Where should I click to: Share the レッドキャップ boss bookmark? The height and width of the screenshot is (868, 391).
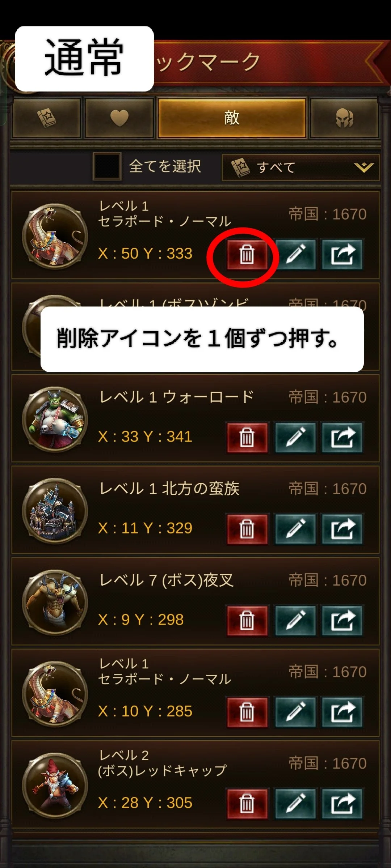[x=342, y=803]
